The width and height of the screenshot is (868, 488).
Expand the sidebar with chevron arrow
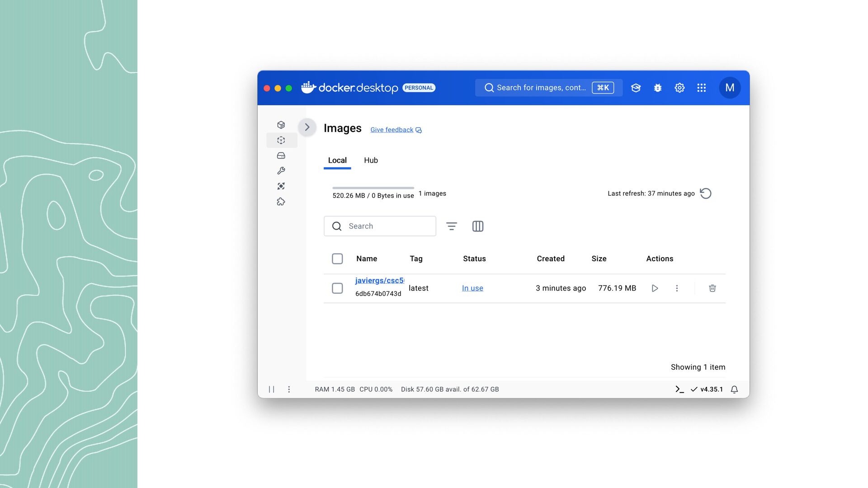307,127
